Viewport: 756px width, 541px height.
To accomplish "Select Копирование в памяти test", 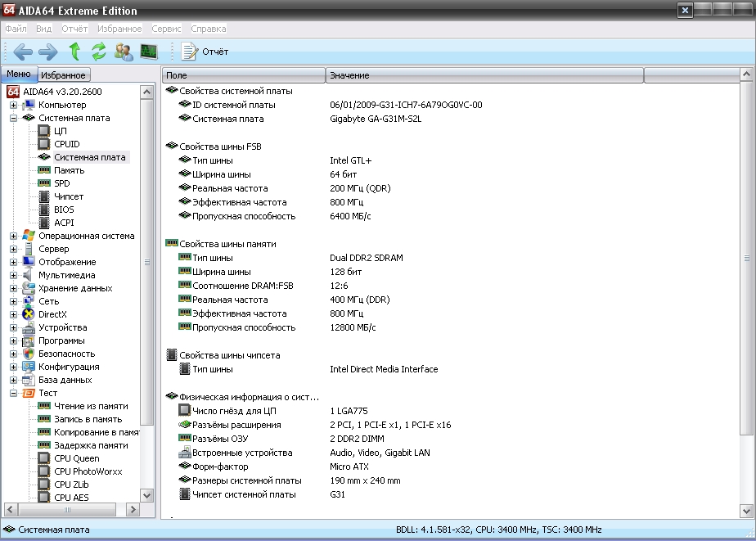I will [97, 432].
